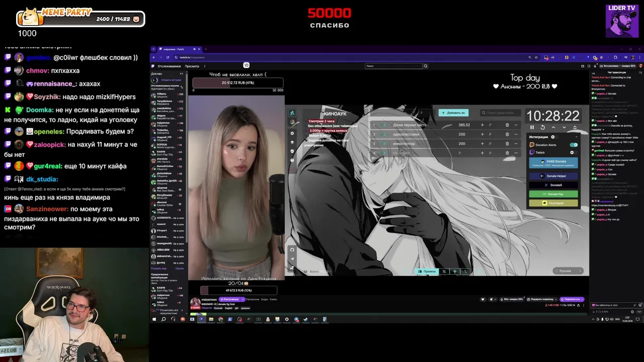Image resolution: width=644 pixels, height=362 pixels.
Task: Open the Telegram icon in auction sidebar
Action: [292, 258]
